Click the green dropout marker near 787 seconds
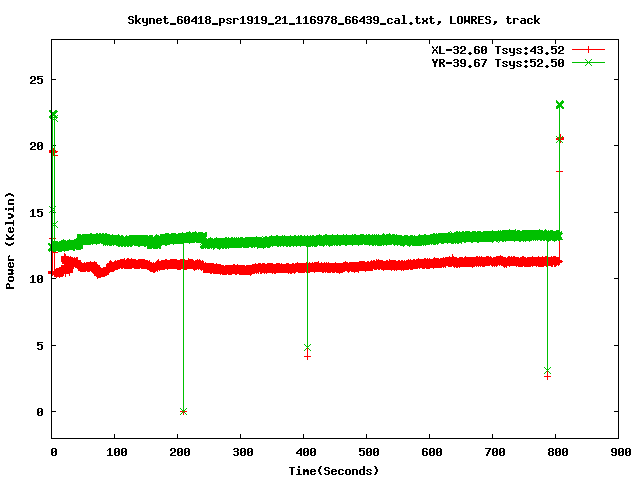Image resolution: width=640 pixels, height=480 pixels. 547,370
